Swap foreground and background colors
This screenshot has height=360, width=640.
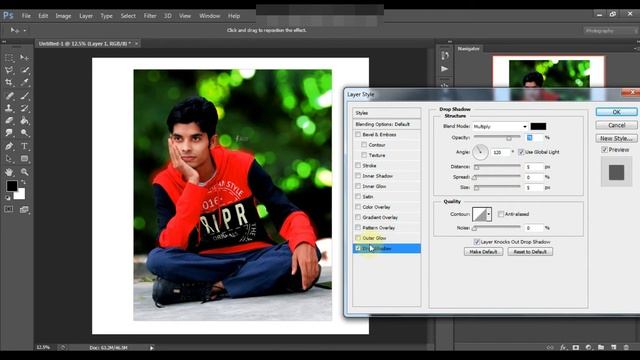click(23, 182)
